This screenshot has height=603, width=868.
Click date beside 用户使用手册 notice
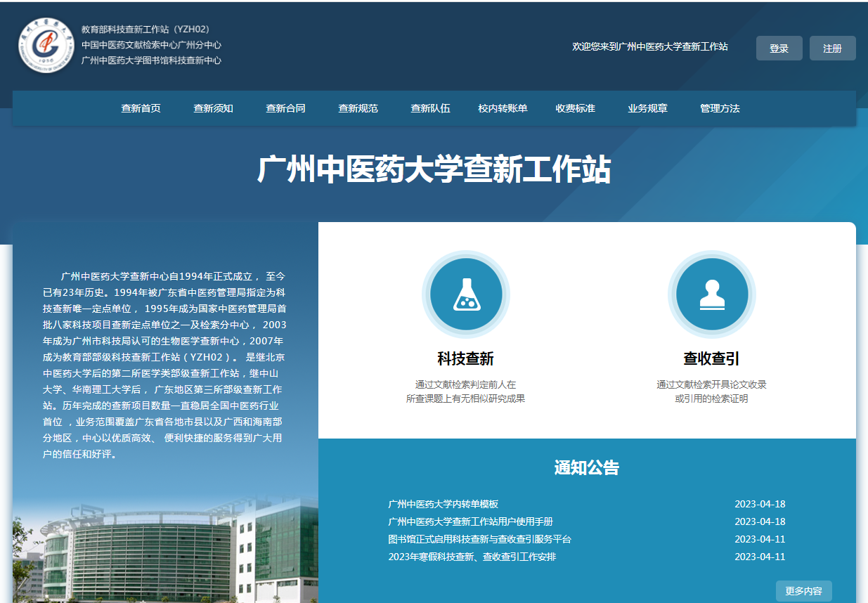[760, 521]
